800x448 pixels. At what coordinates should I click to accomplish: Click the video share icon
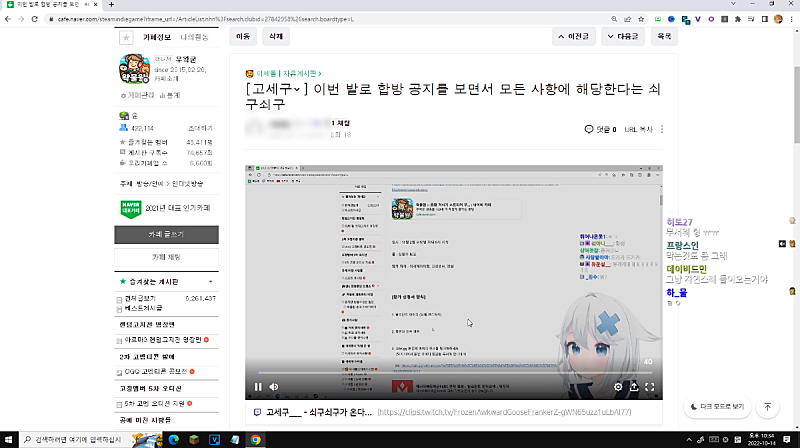click(x=633, y=386)
